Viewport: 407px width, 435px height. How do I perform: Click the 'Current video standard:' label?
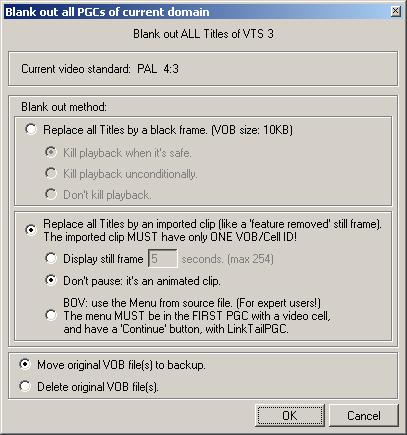[x=76, y=69]
